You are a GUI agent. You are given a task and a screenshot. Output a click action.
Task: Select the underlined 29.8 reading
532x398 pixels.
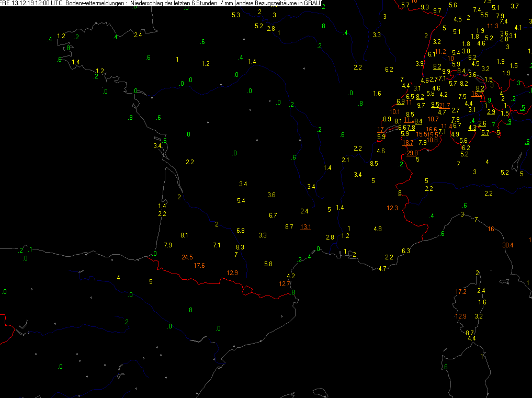pos(412,153)
